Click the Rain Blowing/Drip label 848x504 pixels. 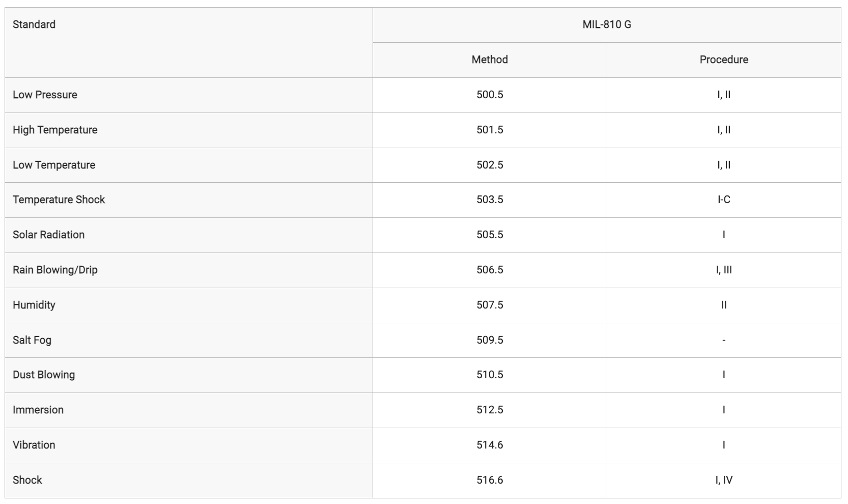pyautogui.click(x=55, y=270)
